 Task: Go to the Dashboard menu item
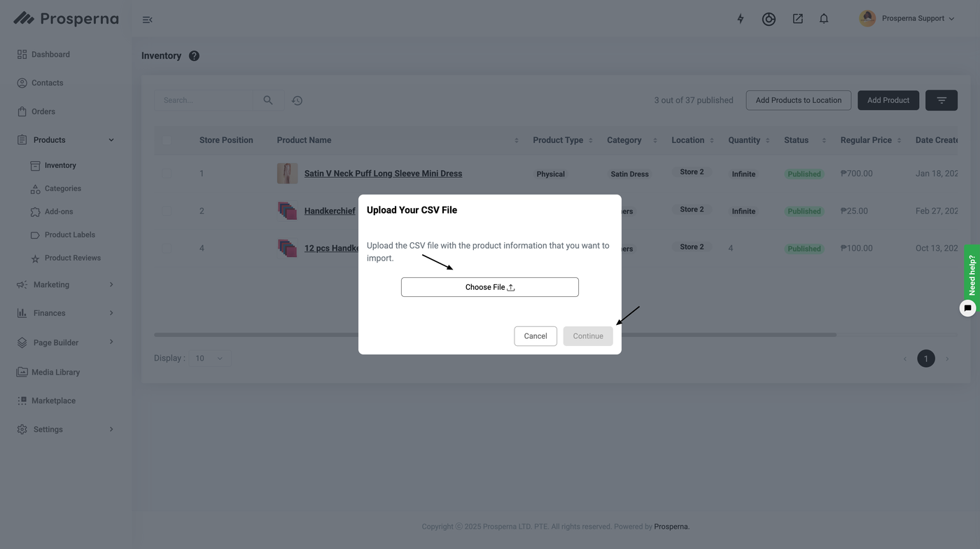(50, 54)
